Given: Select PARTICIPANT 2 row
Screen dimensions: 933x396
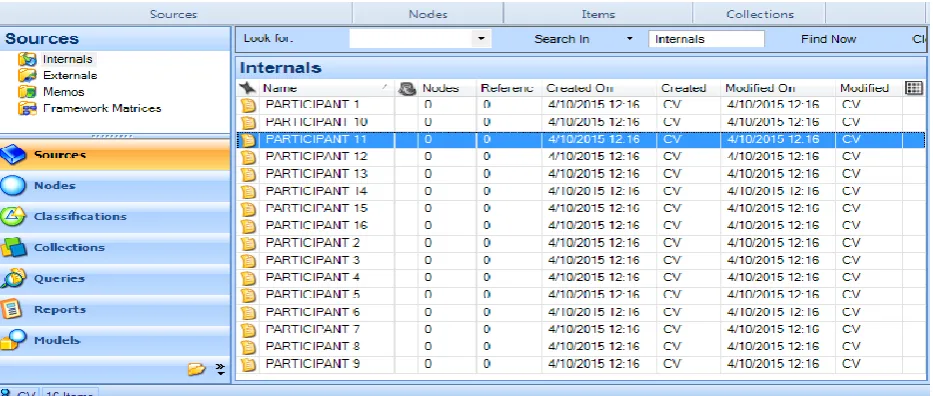Looking at the screenshot, I should pyautogui.click(x=581, y=243).
